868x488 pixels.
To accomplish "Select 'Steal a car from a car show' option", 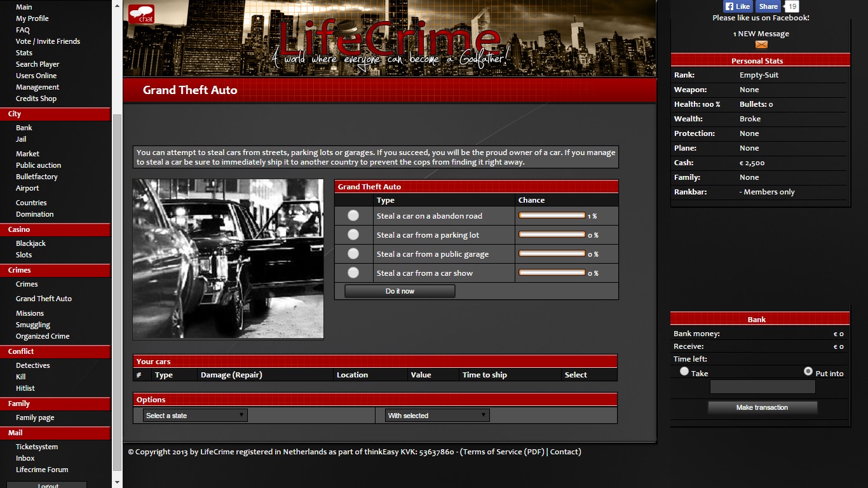I will click(x=353, y=273).
